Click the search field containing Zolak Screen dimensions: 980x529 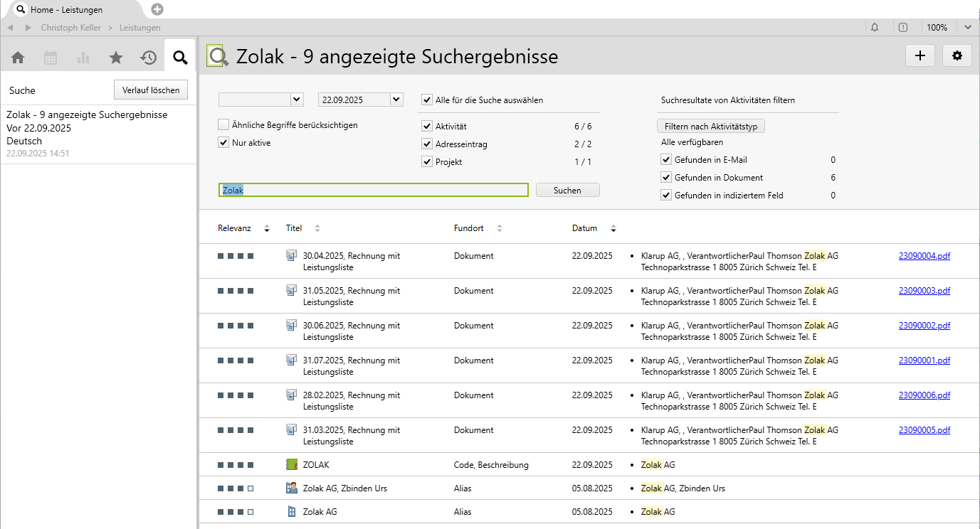[x=373, y=190]
